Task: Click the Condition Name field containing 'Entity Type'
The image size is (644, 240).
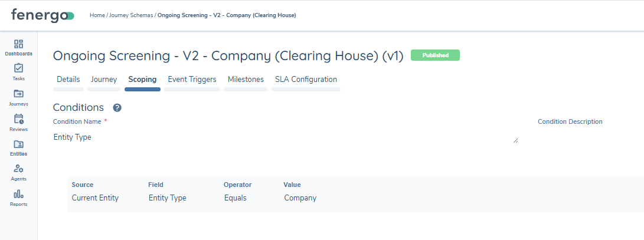Action: pyautogui.click(x=286, y=137)
